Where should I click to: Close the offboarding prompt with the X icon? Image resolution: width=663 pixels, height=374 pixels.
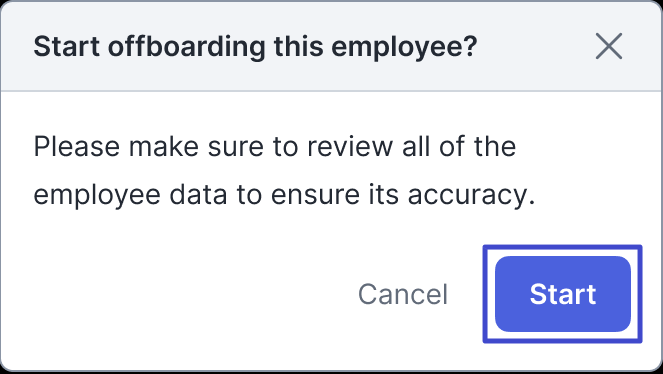point(609,46)
